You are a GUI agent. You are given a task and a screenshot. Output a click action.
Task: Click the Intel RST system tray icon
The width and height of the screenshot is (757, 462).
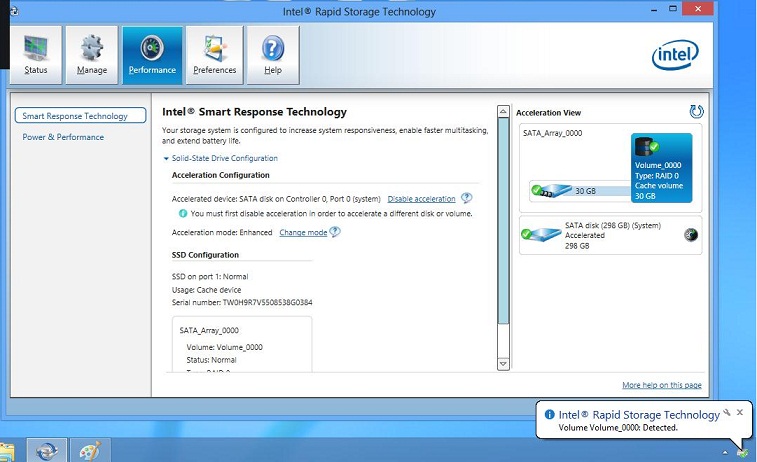click(743, 453)
